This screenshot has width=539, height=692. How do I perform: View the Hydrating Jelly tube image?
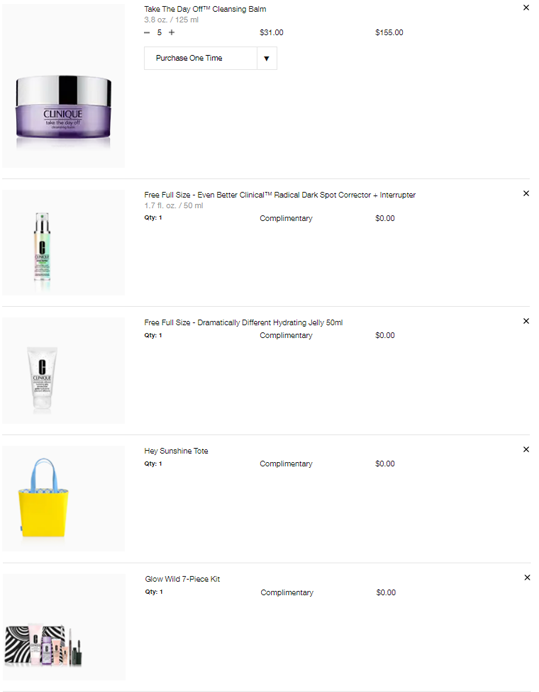(x=64, y=371)
